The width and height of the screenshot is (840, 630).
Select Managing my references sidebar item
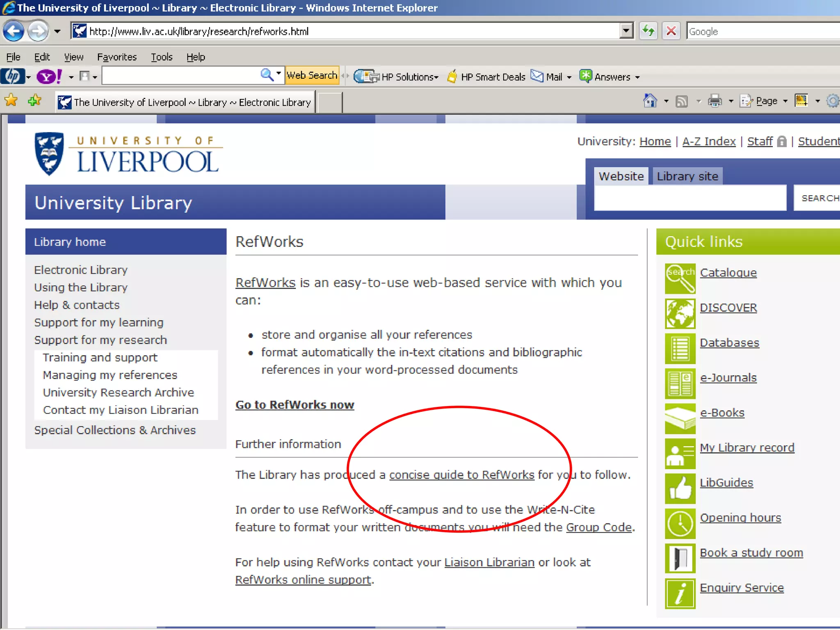[x=110, y=375]
